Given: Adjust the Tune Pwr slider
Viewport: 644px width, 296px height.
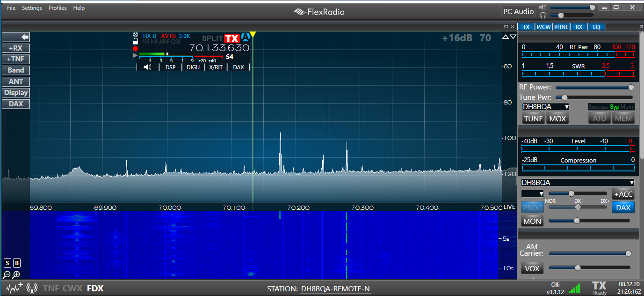Looking at the screenshot, I should [595, 97].
